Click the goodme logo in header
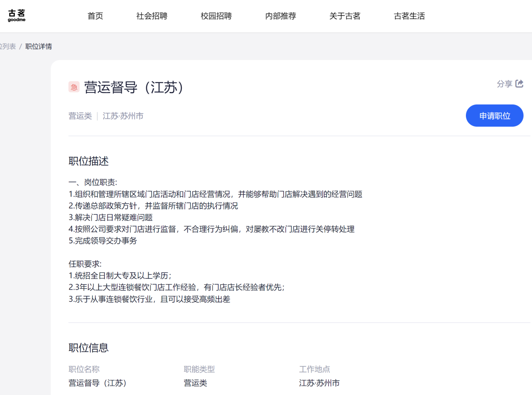Viewport: 532px width, 395px height. point(16,16)
